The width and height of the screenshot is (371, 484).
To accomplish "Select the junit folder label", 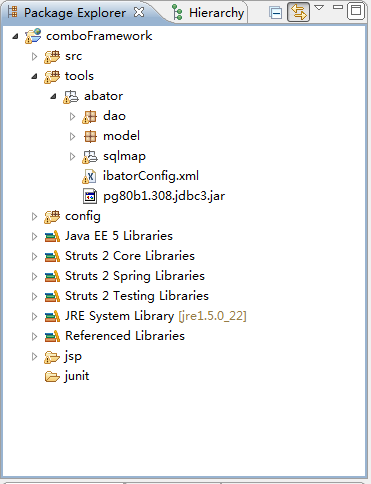I will (x=77, y=376).
